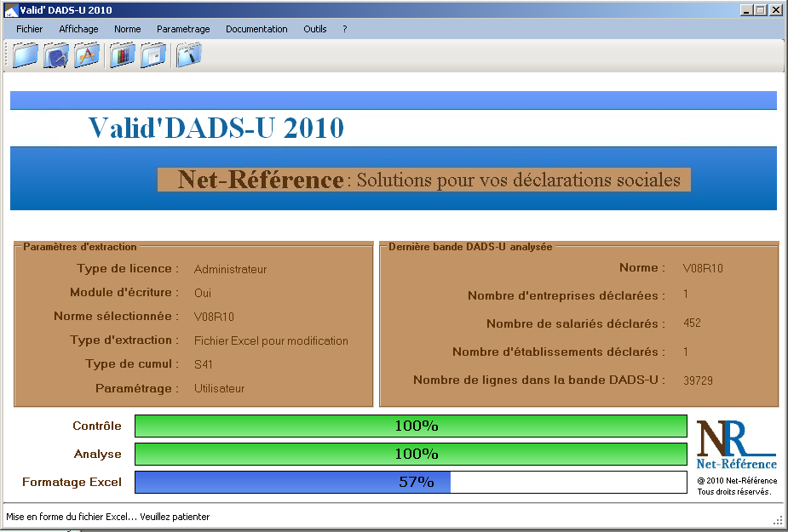Open the Parametrage menu

[183, 29]
